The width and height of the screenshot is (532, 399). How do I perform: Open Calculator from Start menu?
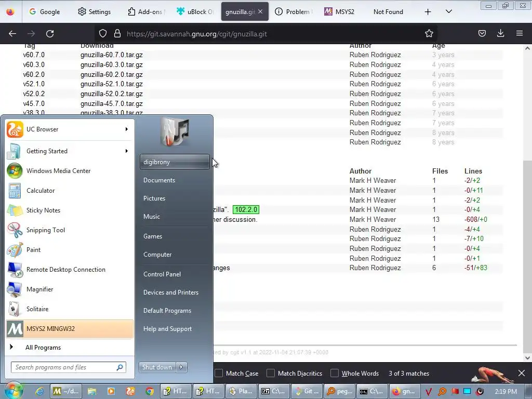pos(70,190)
